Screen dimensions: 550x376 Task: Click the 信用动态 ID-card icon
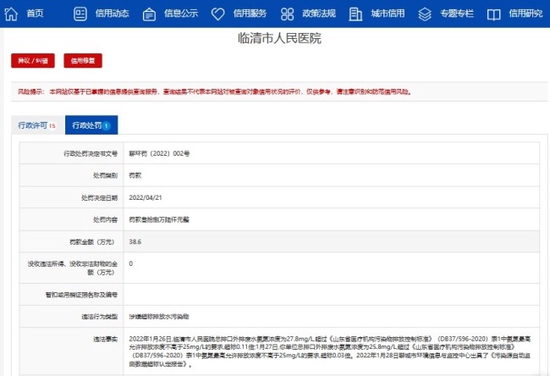[80, 14]
